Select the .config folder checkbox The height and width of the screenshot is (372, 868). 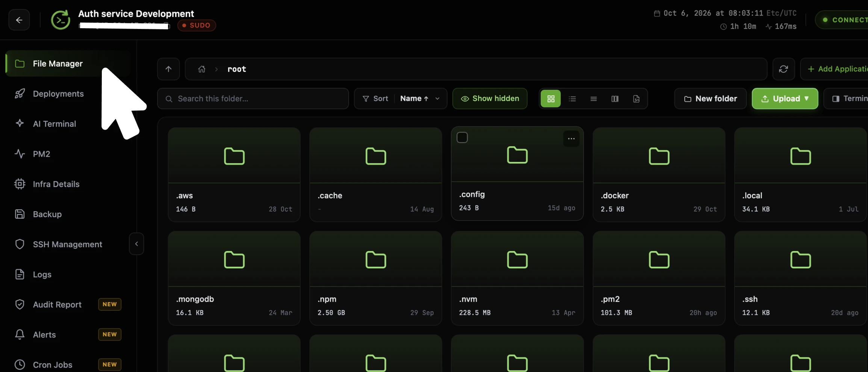(462, 138)
